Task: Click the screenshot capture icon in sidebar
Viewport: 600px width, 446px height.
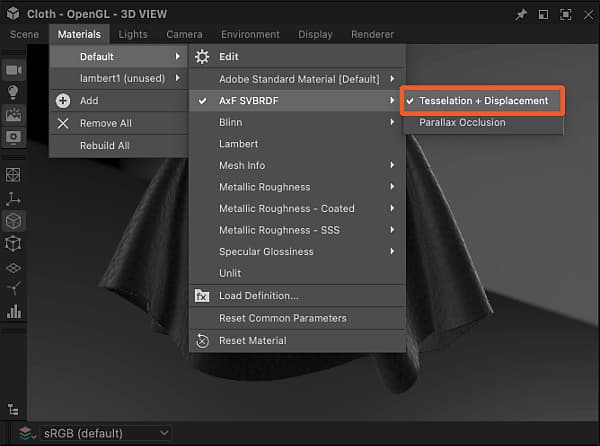Action: pyautogui.click(x=13, y=137)
